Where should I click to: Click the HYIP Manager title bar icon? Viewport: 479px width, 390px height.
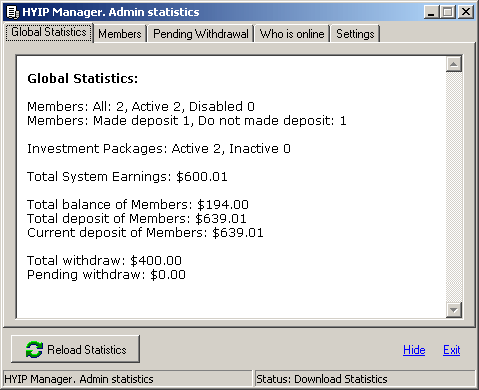13,12
